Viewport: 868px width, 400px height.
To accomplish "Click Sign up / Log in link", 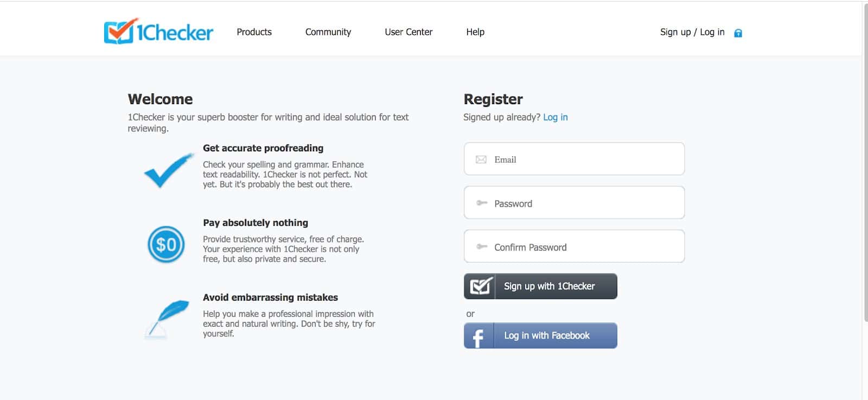I will (x=692, y=32).
